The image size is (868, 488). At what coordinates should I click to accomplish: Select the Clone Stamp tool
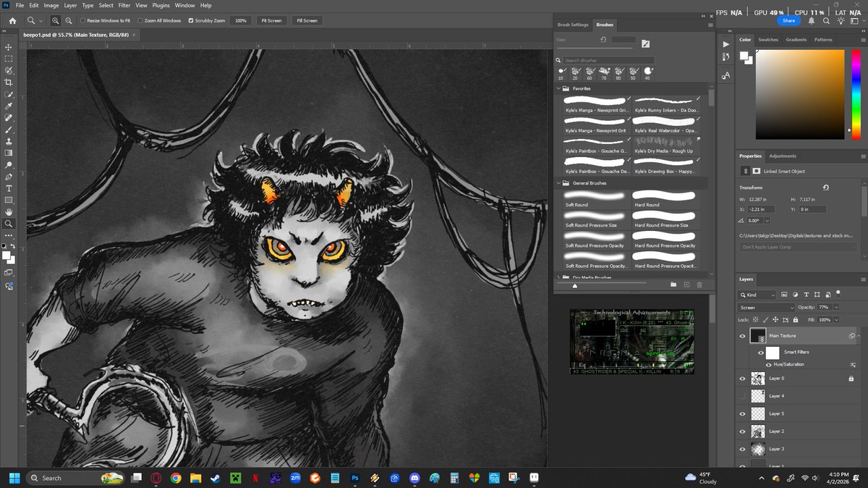[9, 141]
